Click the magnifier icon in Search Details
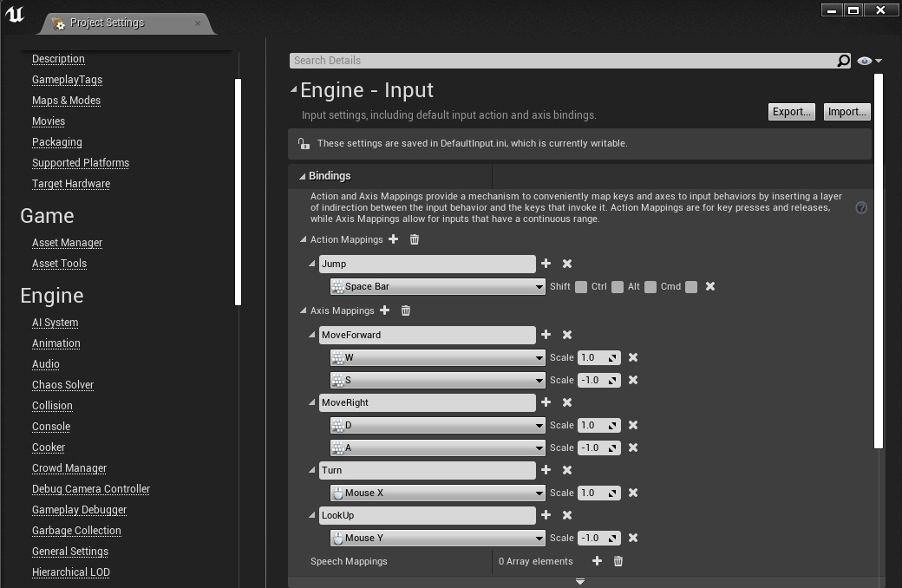Viewport: 902px width, 588px height. 841,61
